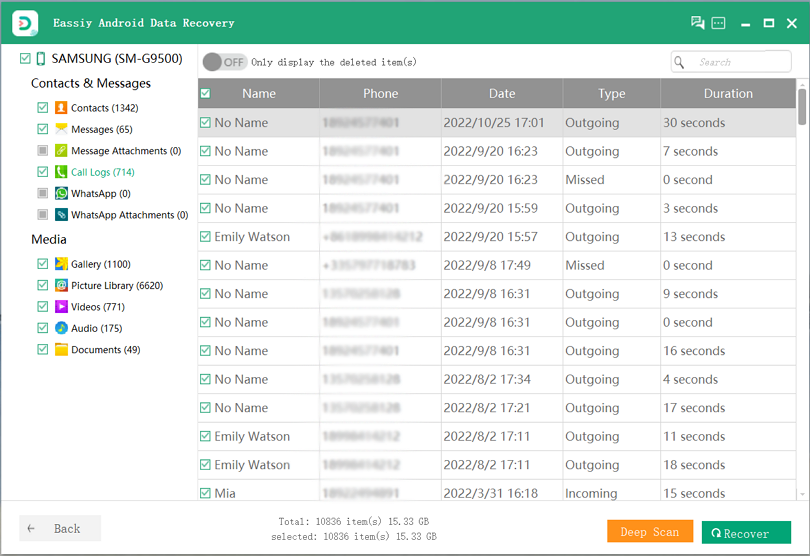This screenshot has width=810, height=556.
Task: Uncheck the Documents (49) checkbox
Action: tap(42, 349)
